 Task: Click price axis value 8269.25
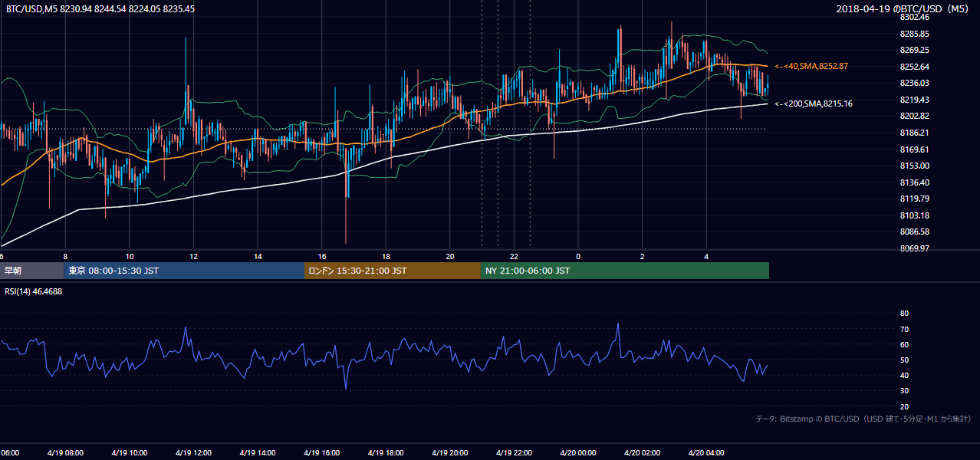(914, 50)
